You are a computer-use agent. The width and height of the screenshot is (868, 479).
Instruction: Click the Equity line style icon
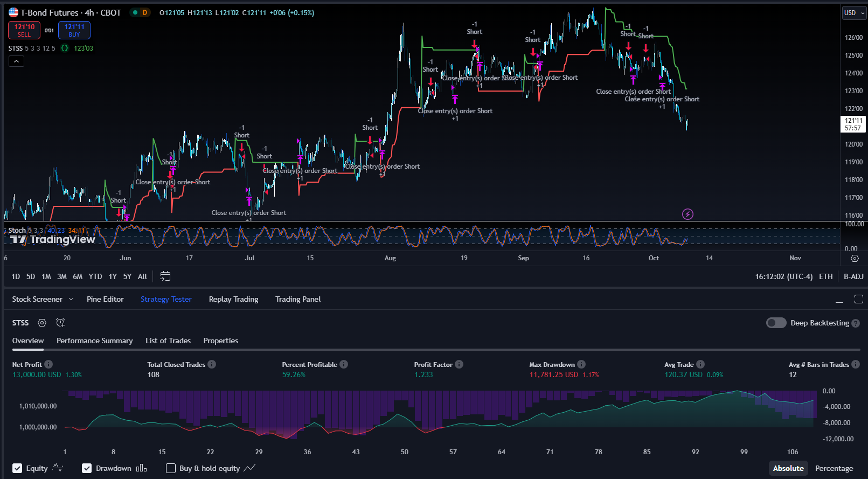[58, 468]
